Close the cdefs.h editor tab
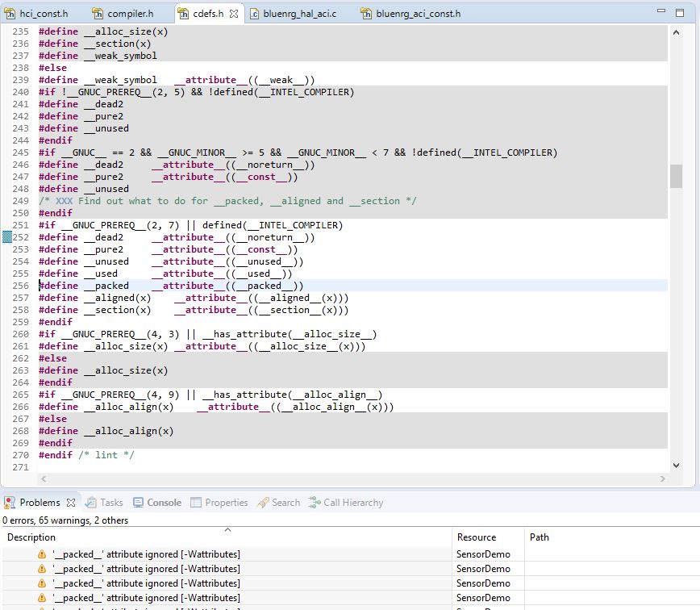Screen dimensions: 700x610 click(233, 14)
